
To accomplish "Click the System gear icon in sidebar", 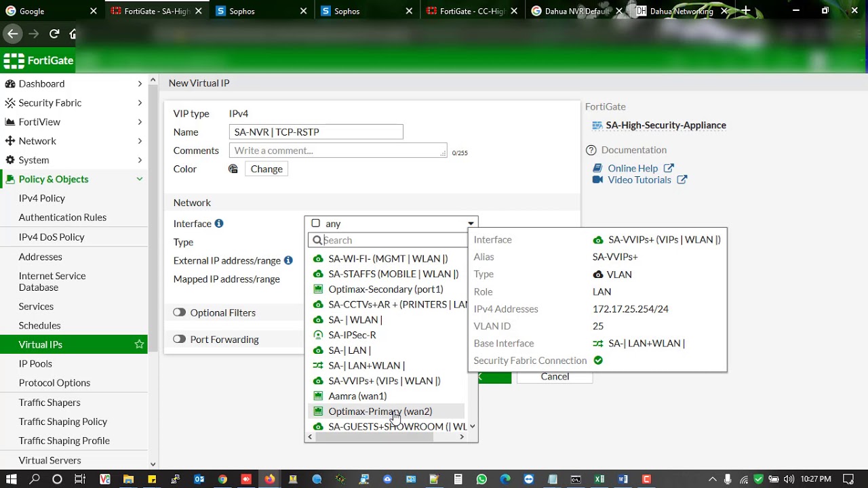I will (10, 160).
